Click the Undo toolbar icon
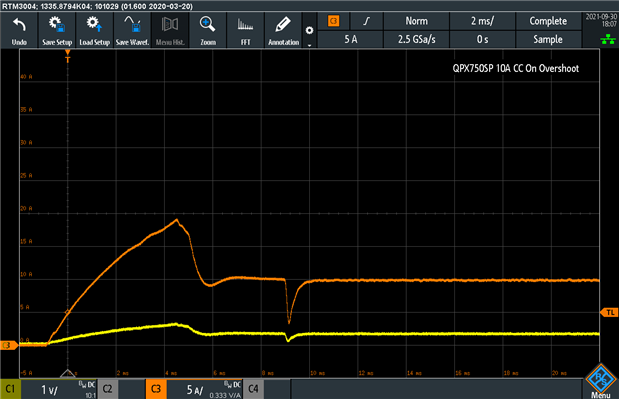Viewport: 619px width, 399px height. [x=19, y=30]
